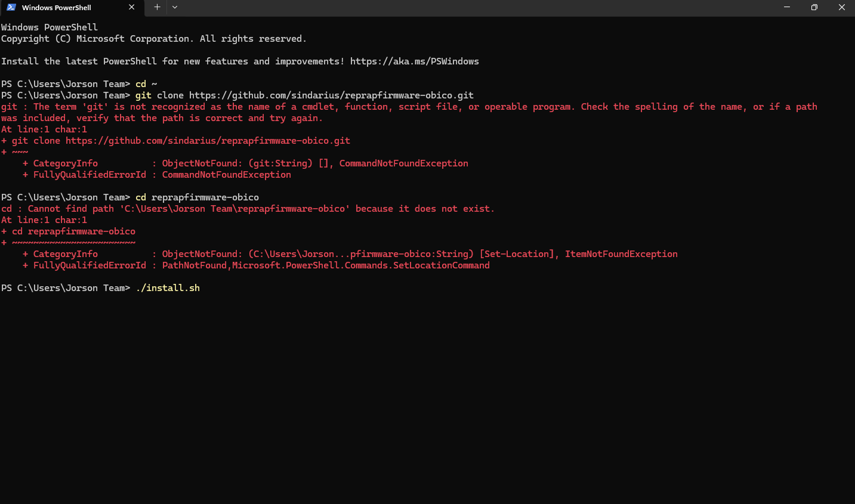Select the Windows PowerShell tab
855x504 pixels.
[x=71, y=8]
